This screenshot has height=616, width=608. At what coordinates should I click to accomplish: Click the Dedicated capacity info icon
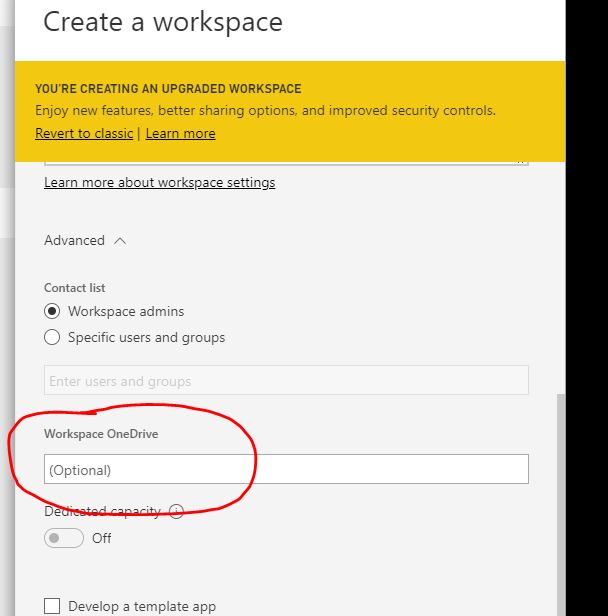176,511
